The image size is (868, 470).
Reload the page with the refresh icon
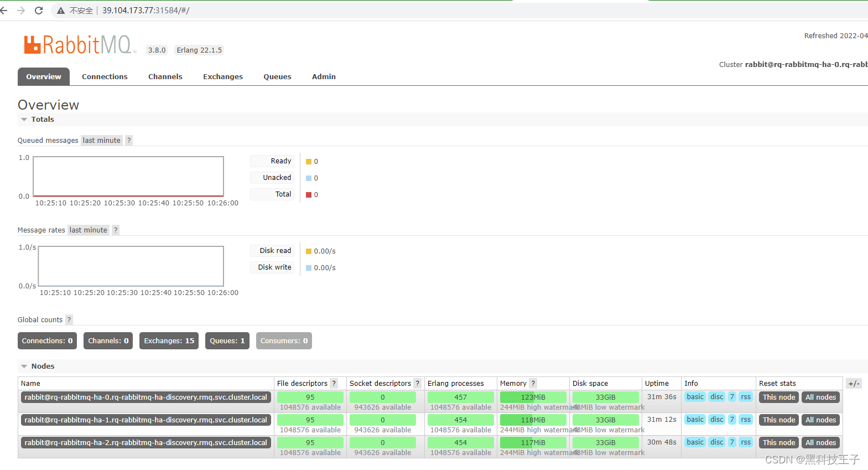tap(39, 11)
